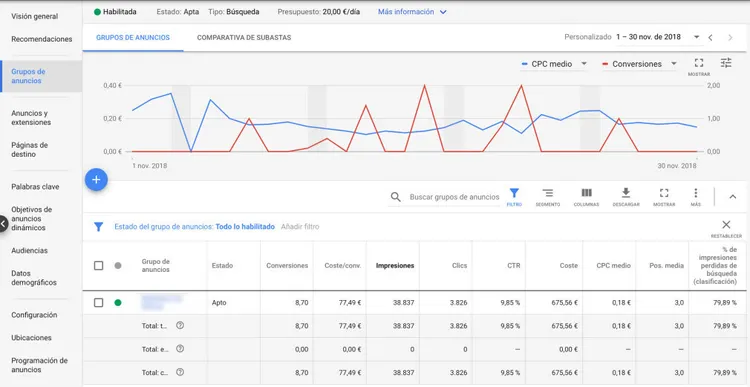750x387 pixels.
Task: Open Palabras clave in sidebar
Action: [x=35, y=187]
